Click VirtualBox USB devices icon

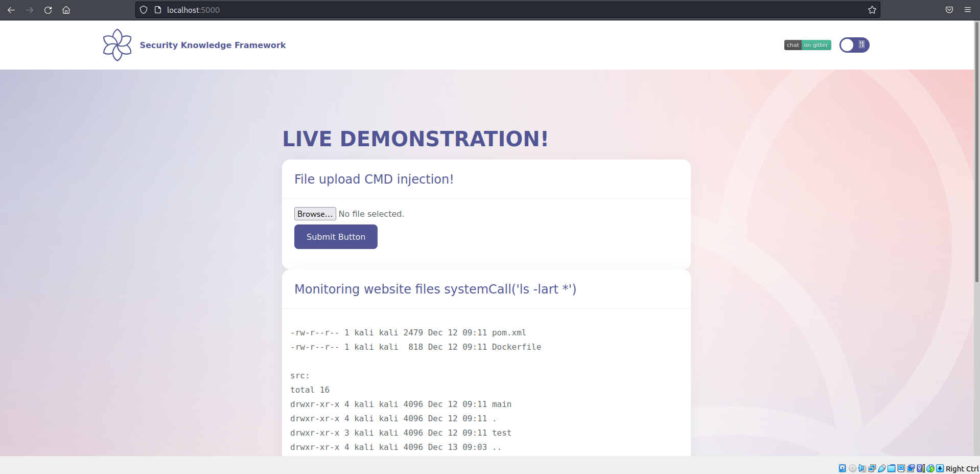pyautogui.click(x=882, y=468)
